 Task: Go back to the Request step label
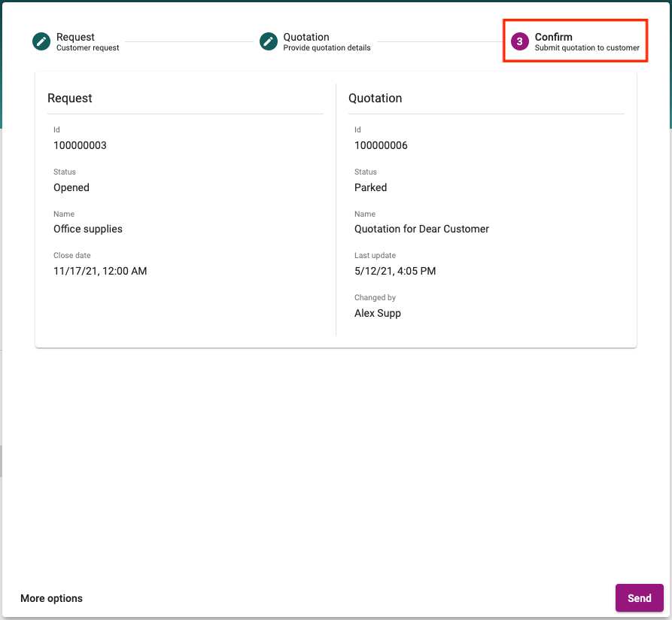coord(75,37)
